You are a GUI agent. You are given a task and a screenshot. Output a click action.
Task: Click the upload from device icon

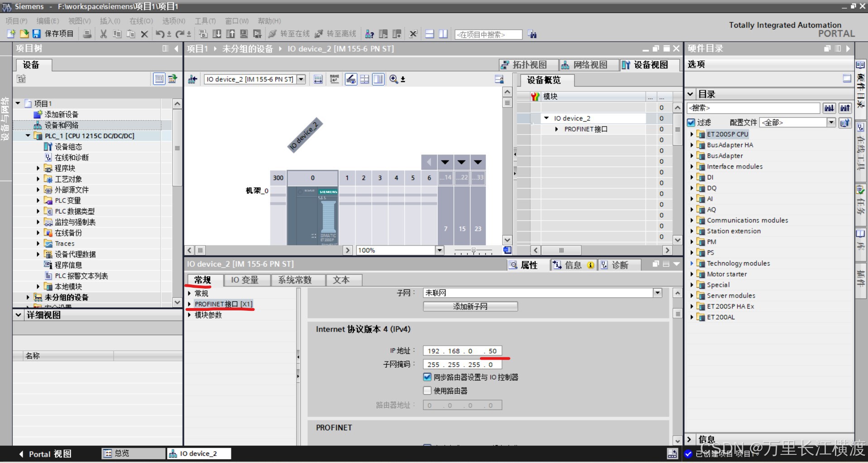[230, 34]
